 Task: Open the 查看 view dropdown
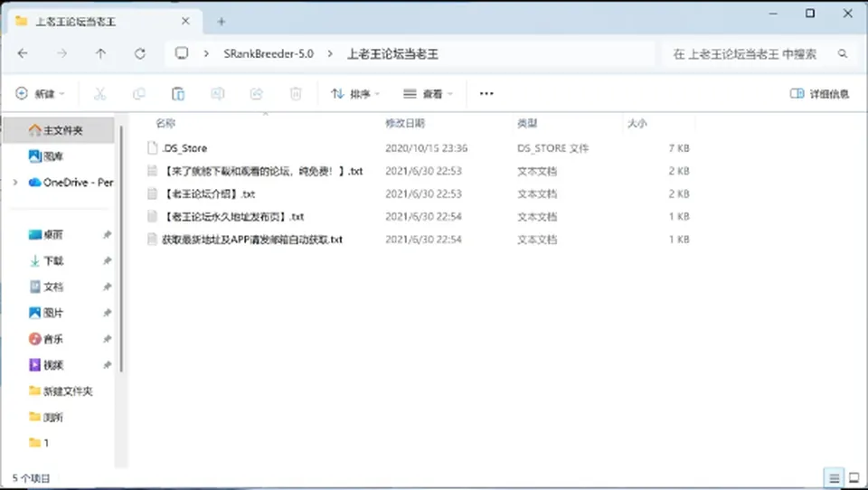coord(428,94)
